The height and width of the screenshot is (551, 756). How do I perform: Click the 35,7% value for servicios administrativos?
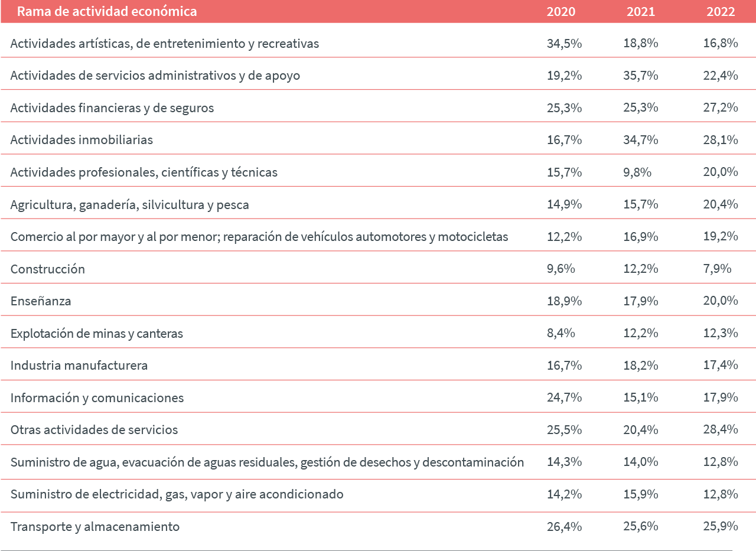(640, 76)
